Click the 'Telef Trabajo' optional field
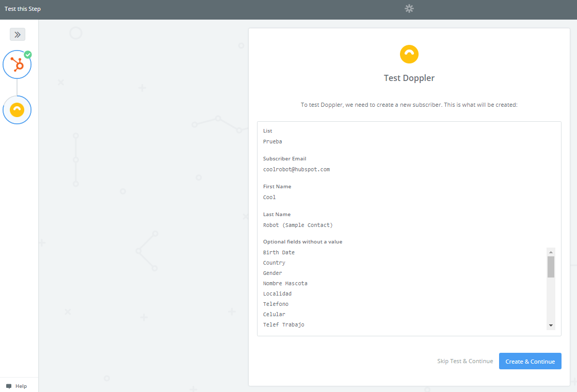This screenshot has height=392, width=577. pyautogui.click(x=284, y=325)
